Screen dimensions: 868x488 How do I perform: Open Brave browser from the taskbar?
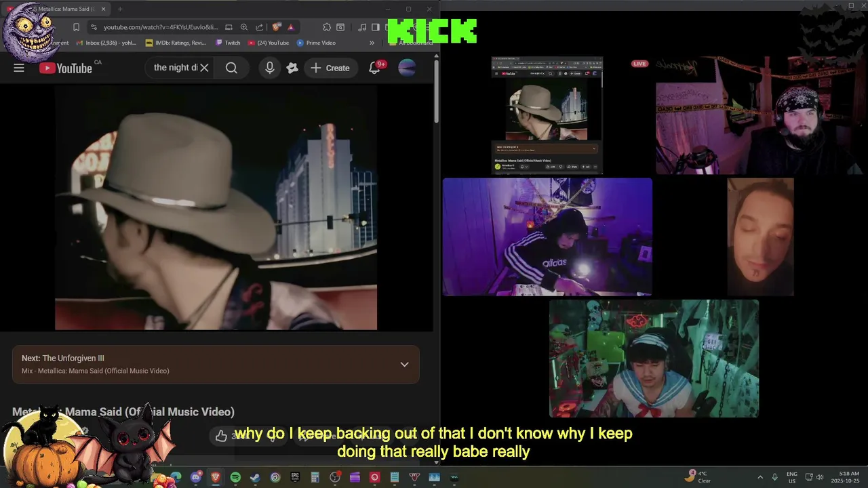pos(216,477)
